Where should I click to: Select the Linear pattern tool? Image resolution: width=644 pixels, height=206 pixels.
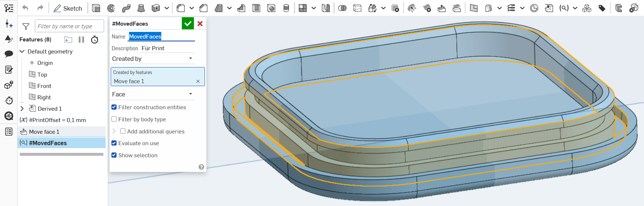point(303,8)
